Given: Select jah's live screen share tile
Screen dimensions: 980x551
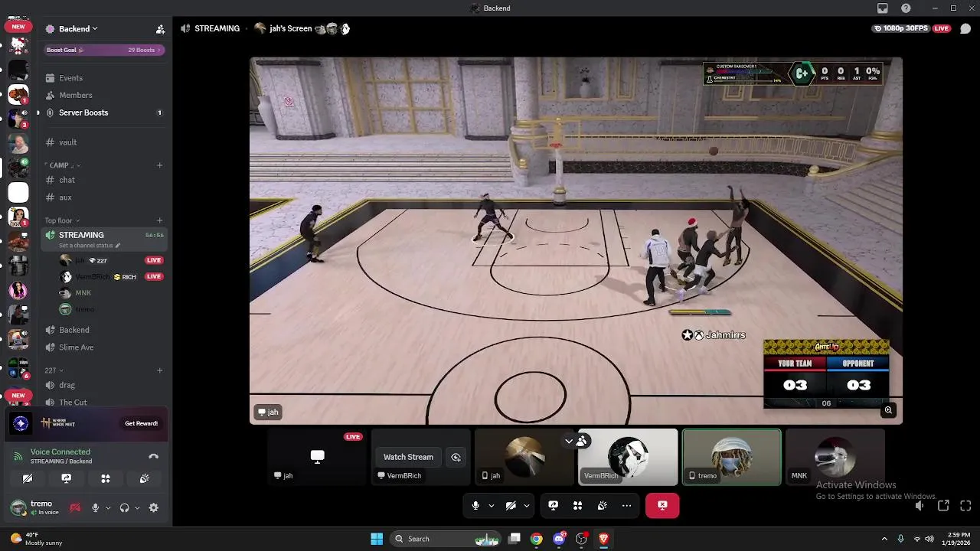Looking at the screenshot, I should coord(317,457).
